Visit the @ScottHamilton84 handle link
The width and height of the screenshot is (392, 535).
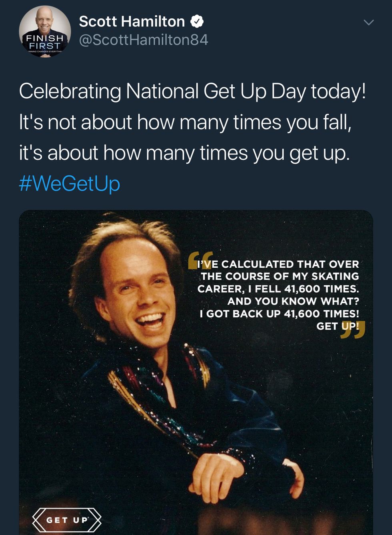144,40
